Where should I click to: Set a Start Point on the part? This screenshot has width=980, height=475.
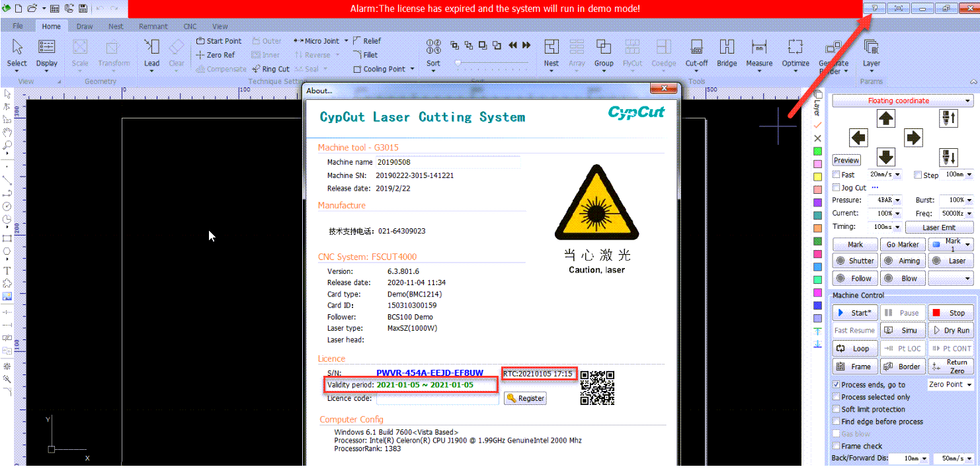click(x=219, y=41)
